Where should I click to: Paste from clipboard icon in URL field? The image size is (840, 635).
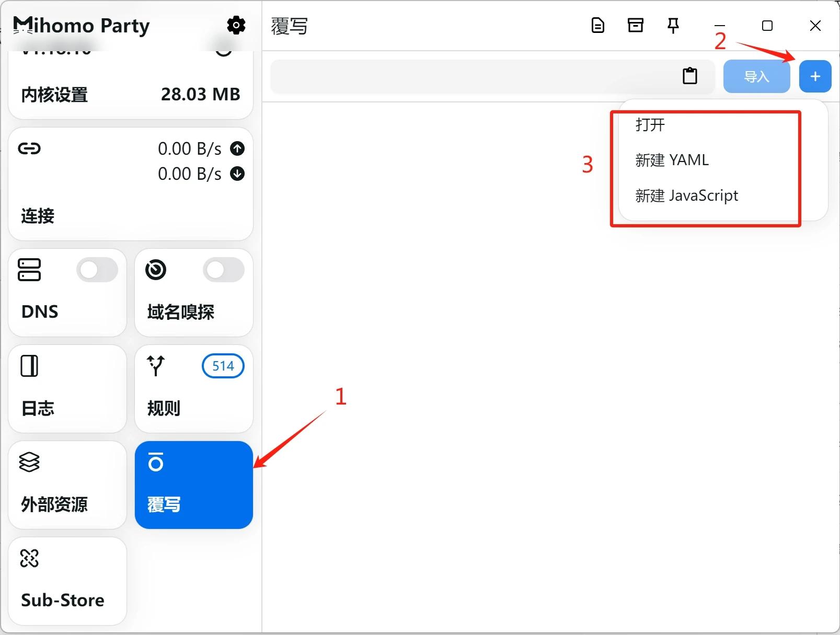coord(690,76)
